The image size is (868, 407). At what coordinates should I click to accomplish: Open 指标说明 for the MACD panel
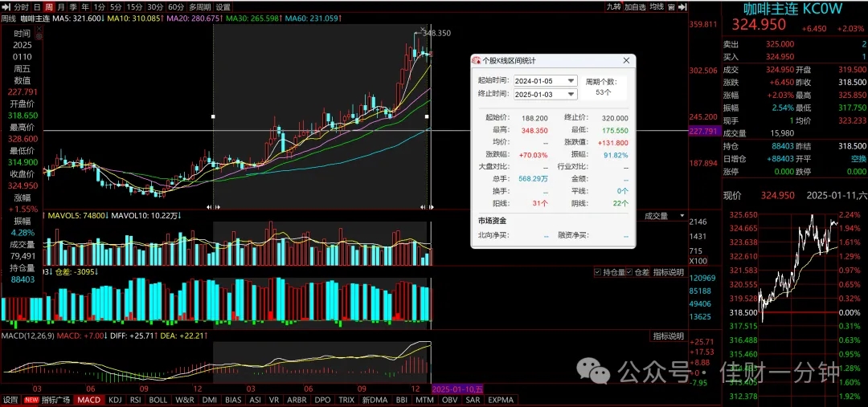pyautogui.click(x=668, y=336)
